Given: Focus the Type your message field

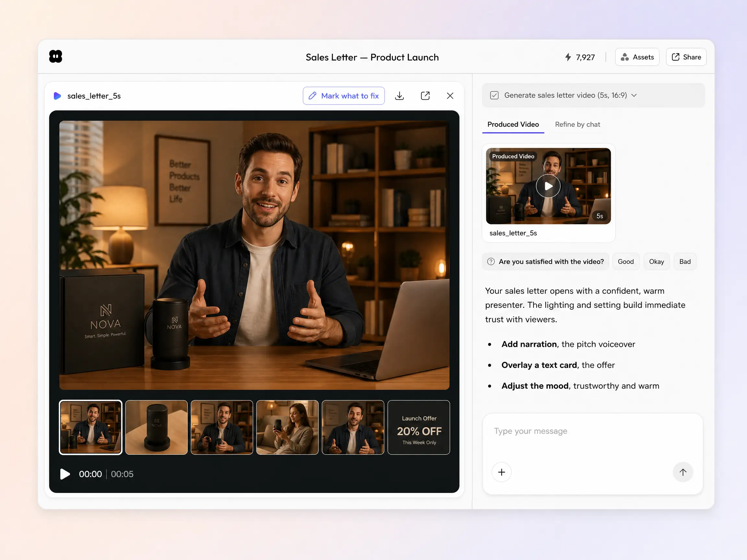Looking at the screenshot, I should pyautogui.click(x=592, y=431).
